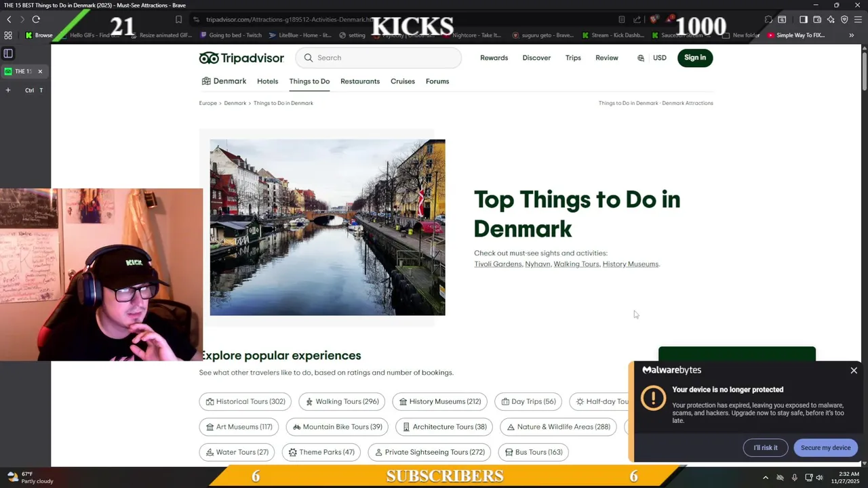Click Europe in the breadcrumb
This screenshot has width=868, height=488.
(x=208, y=103)
